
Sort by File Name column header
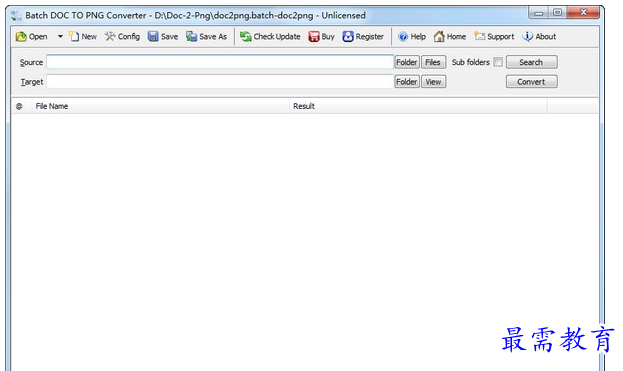(x=161, y=106)
